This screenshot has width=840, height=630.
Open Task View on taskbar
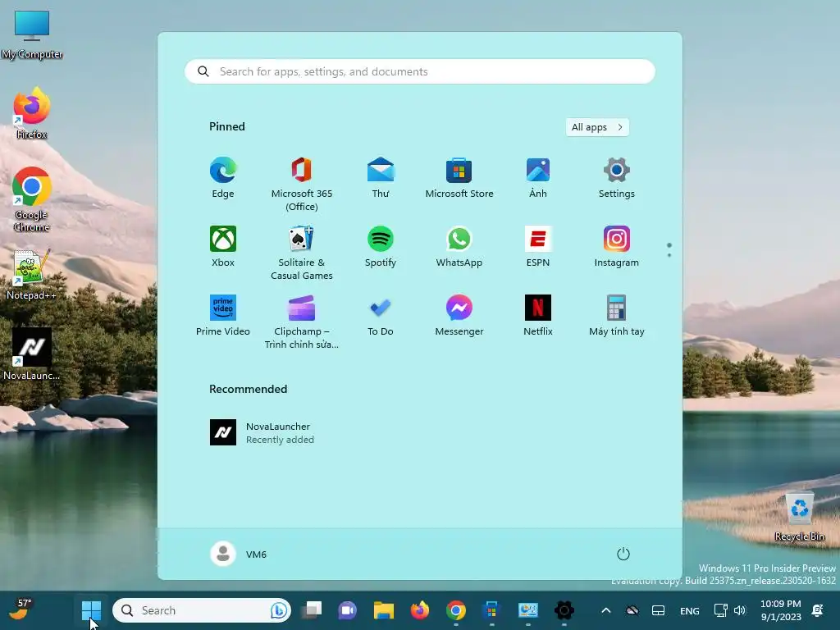[x=311, y=610]
